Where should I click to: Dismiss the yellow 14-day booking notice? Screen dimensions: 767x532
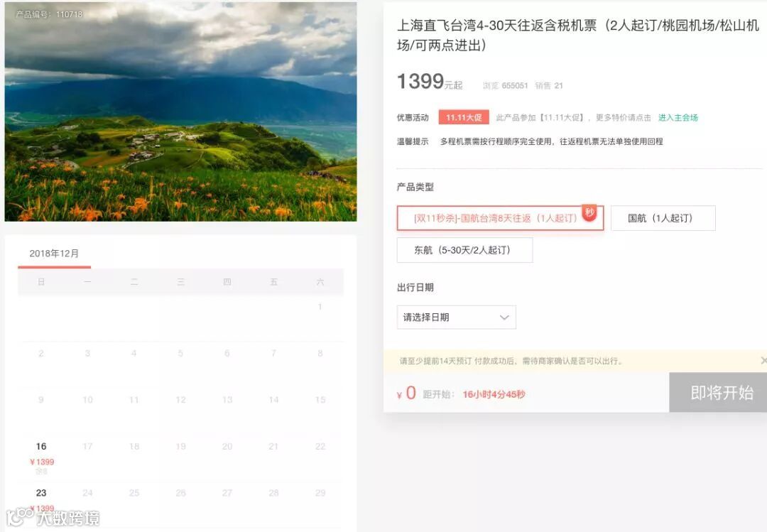coord(763,361)
